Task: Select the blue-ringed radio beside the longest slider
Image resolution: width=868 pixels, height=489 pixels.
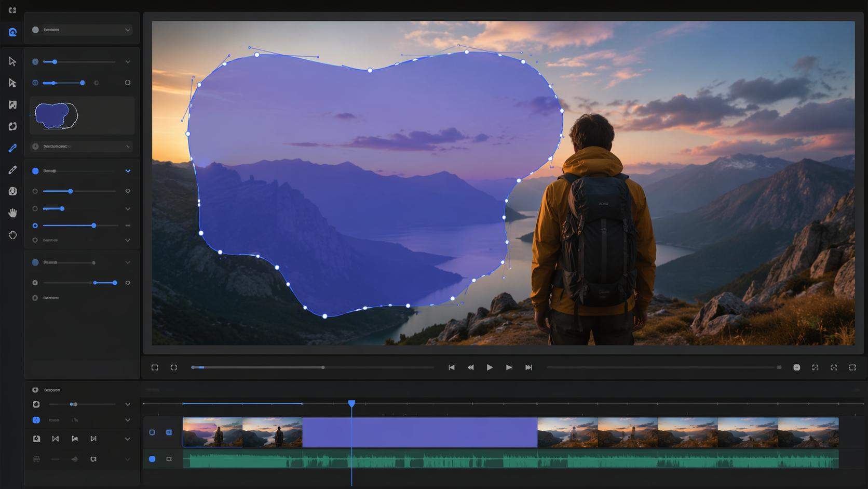Action: click(x=35, y=226)
